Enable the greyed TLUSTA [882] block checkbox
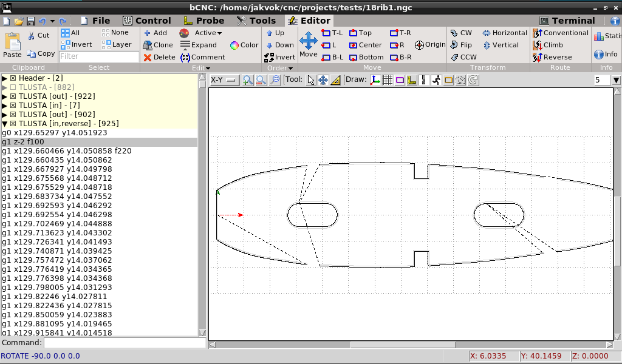 pos(13,87)
